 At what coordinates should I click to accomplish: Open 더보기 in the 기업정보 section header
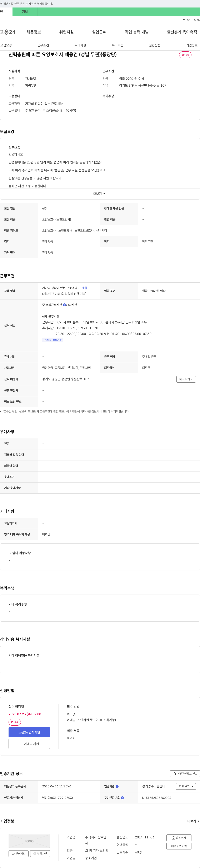coord(193,821)
